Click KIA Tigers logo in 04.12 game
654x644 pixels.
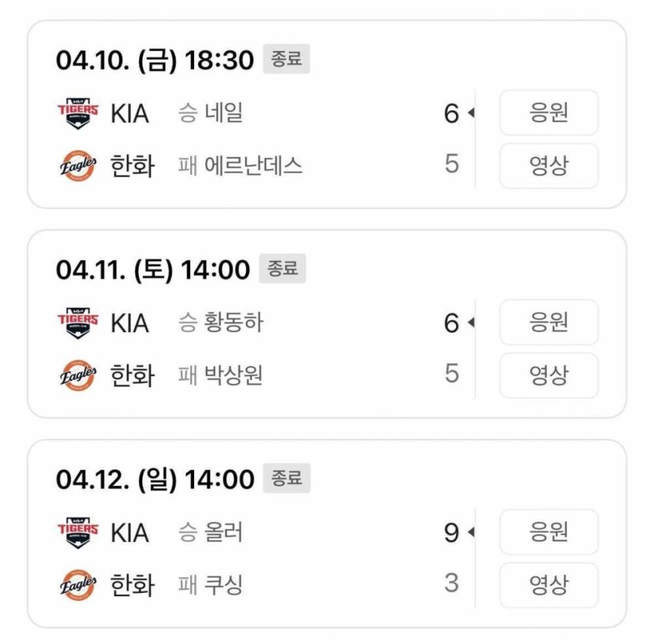(x=78, y=532)
